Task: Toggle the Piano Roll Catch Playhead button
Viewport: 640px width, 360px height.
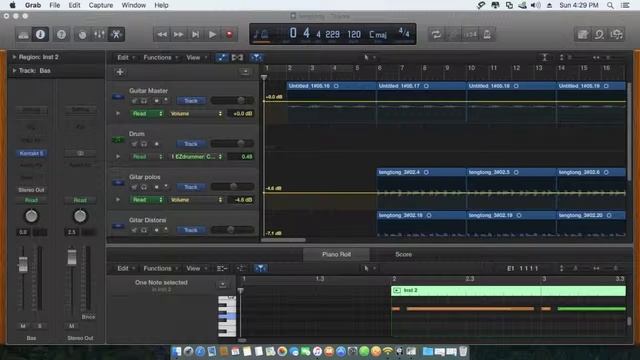Action: pyautogui.click(x=260, y=268)
